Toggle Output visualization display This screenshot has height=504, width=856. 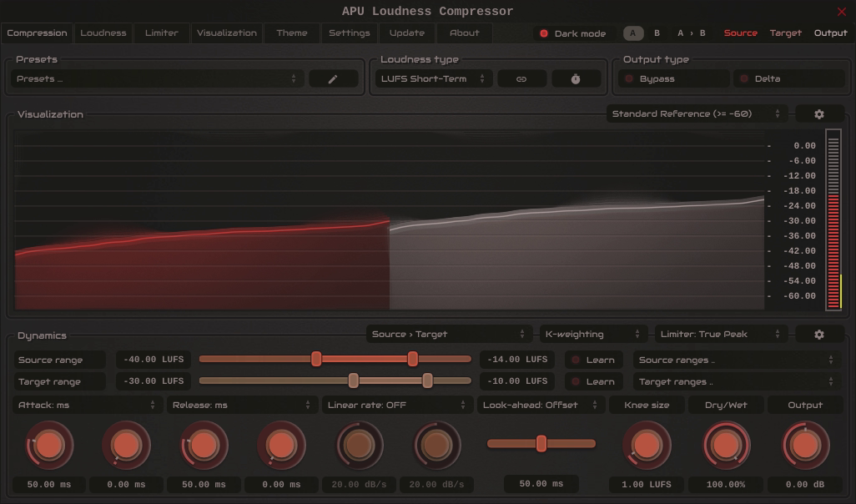pyautogui.click(x=830, y=33)
